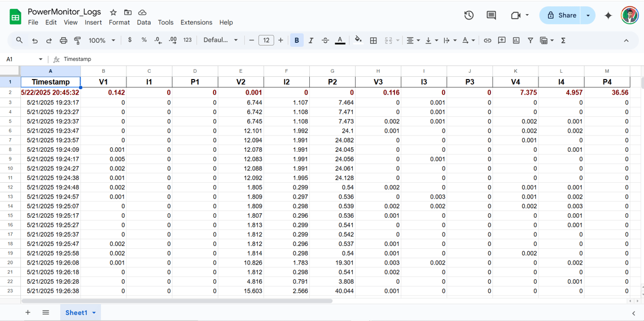Increase font size plus button
Image resolution: width=644 pixels, height=321 pixels.
point(281,40)
